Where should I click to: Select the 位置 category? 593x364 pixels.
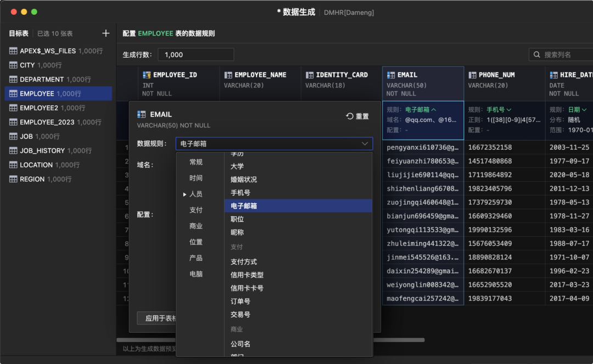[x=196, y=242]
